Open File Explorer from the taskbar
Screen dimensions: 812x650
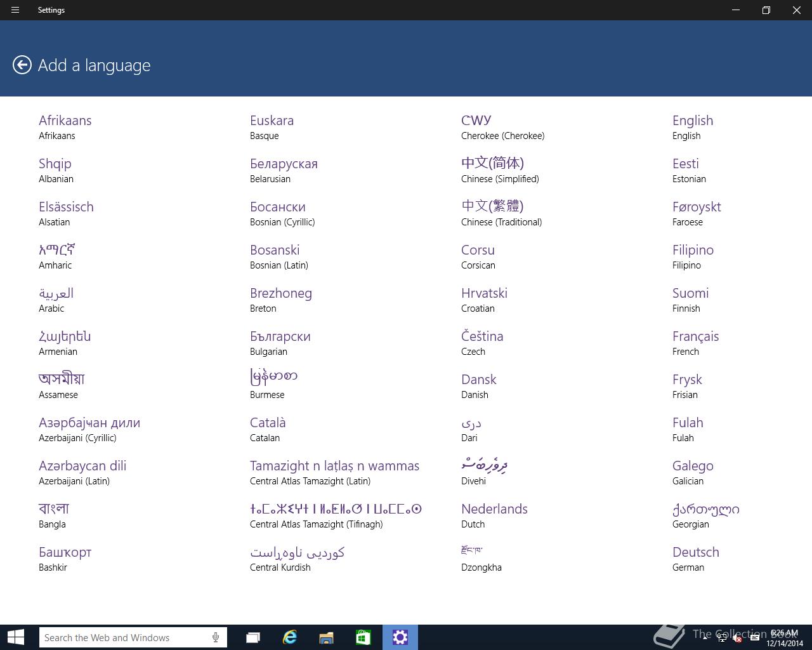tap(326, 637)
